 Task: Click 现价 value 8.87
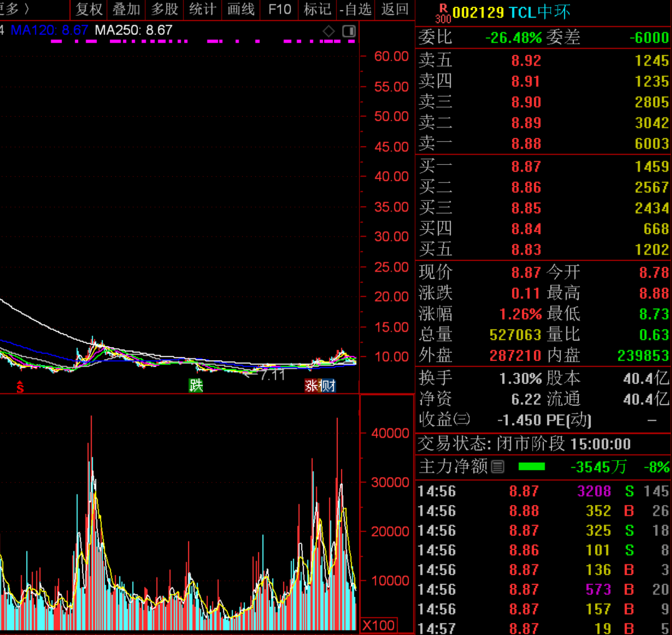click(x=526, y=272)
